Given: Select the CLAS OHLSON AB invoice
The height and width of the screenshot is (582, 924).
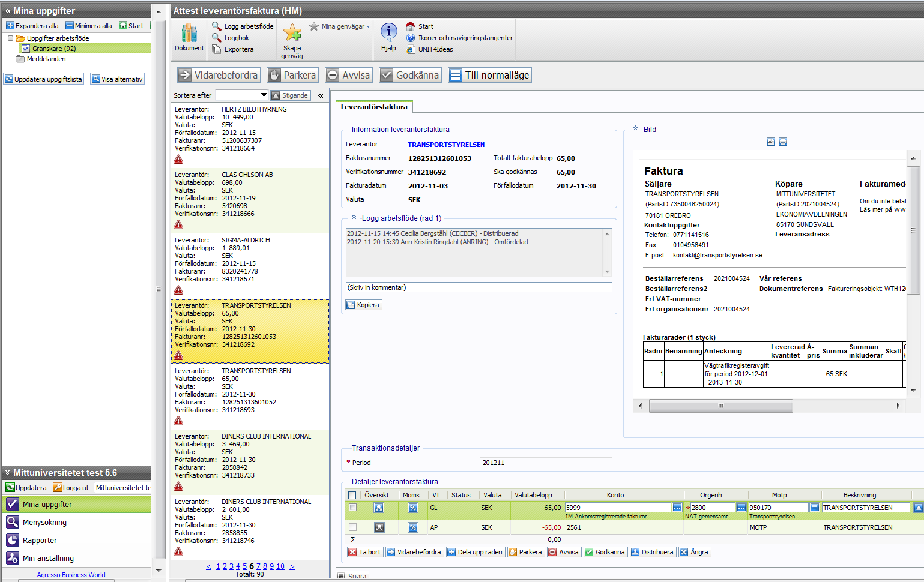Looking at the screenshot, I should 250,200.
